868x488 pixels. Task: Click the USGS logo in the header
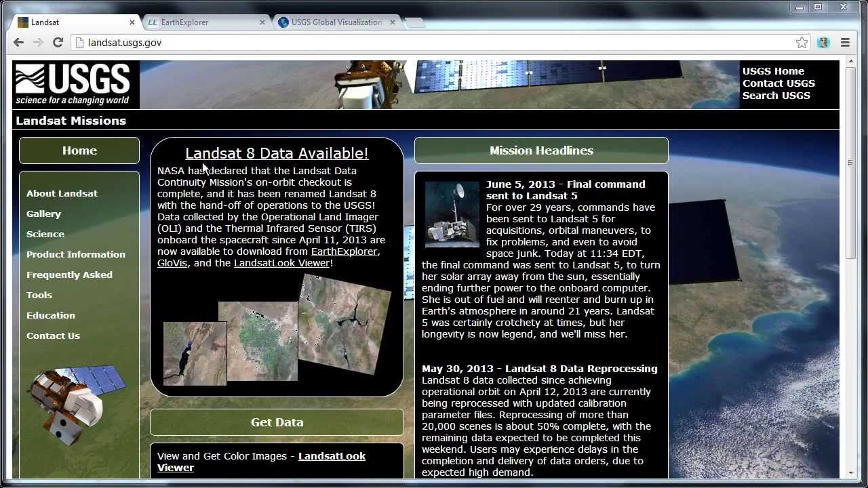click(73, 85)
